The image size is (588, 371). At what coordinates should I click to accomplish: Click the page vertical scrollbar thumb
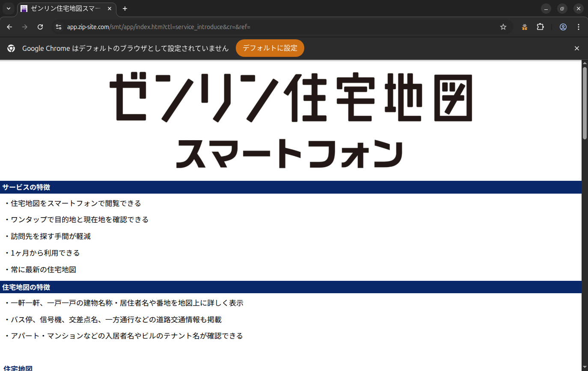point(585,103)
